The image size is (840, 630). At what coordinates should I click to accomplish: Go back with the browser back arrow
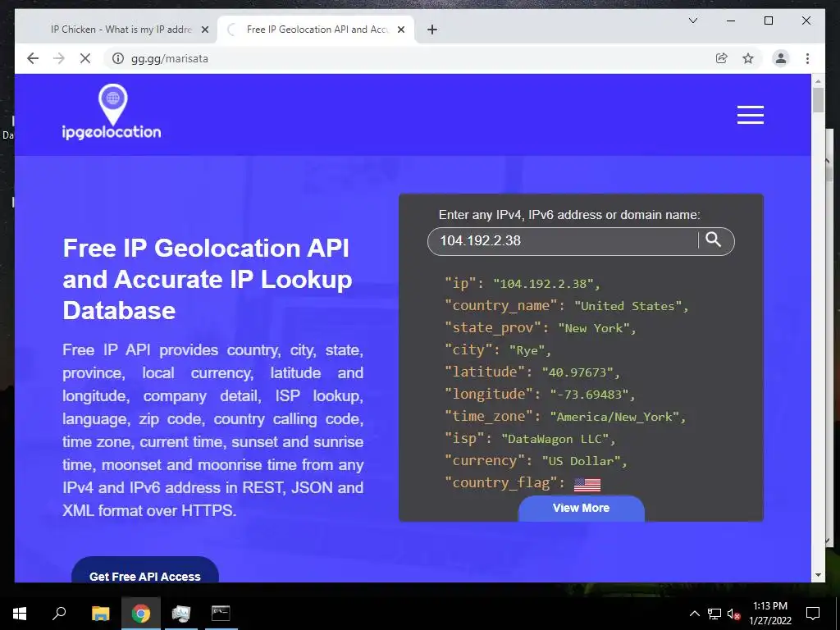pos(33,58)
